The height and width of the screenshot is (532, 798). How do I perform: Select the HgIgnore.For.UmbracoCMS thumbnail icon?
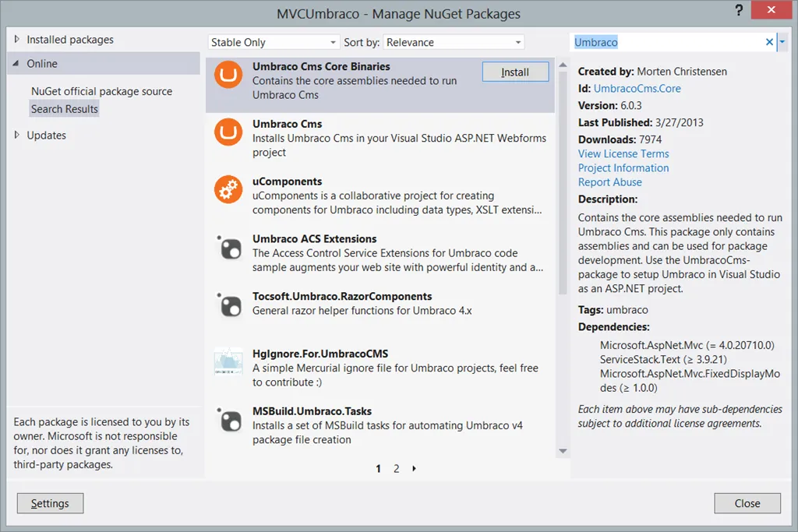(228, 362)
